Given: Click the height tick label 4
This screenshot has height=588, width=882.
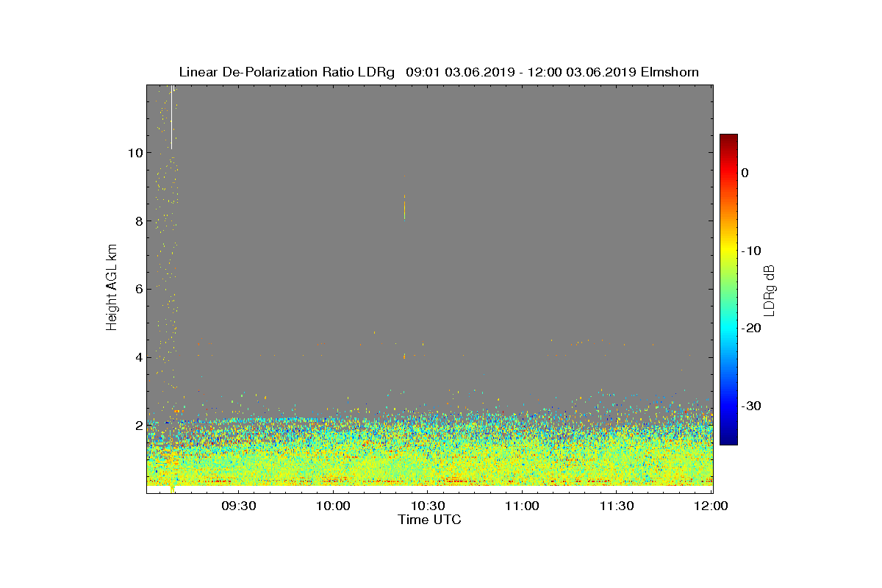Looking at the screenshot, I should (138, 358).
